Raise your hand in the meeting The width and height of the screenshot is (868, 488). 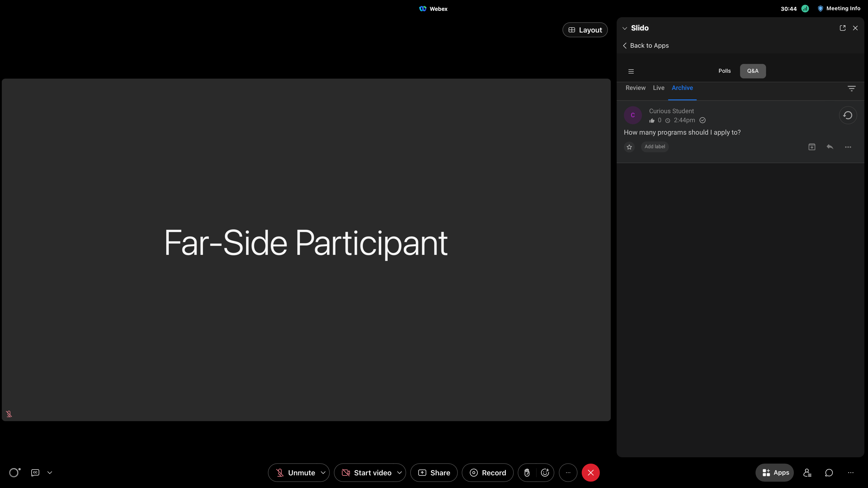point(527,472)
